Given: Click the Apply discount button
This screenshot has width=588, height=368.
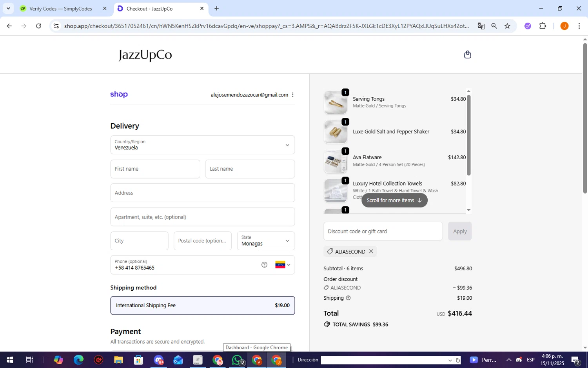Looking at the screenshot, I should click(x=460, y=231).
